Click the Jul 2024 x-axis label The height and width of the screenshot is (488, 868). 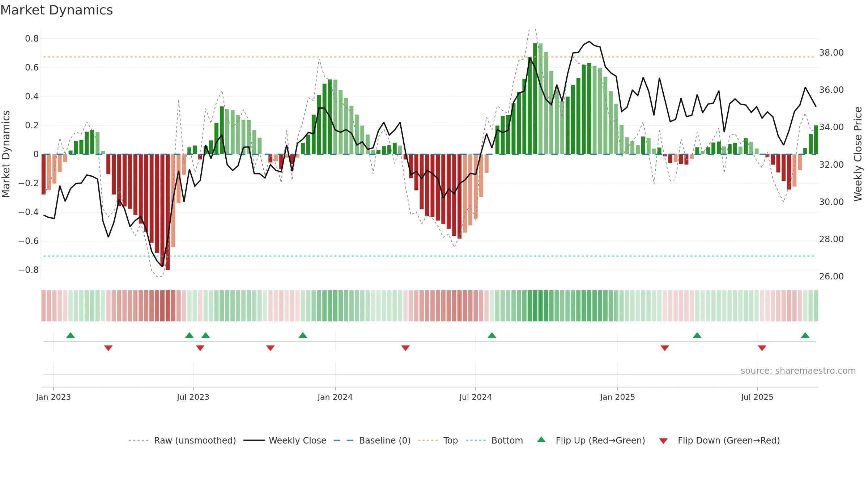coord(475,397)
